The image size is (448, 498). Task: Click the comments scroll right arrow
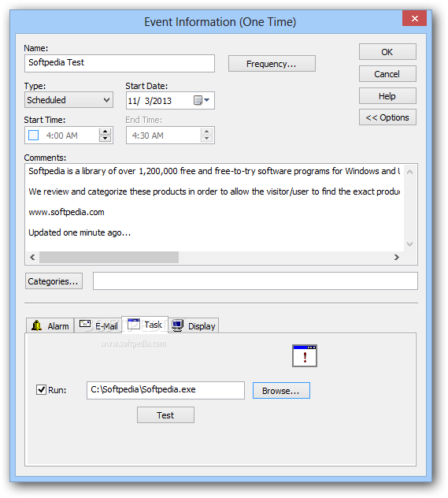point(397,257)
